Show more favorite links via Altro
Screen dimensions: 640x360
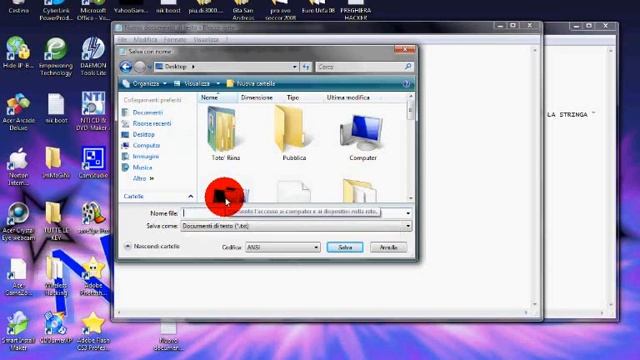coord(143,179)
